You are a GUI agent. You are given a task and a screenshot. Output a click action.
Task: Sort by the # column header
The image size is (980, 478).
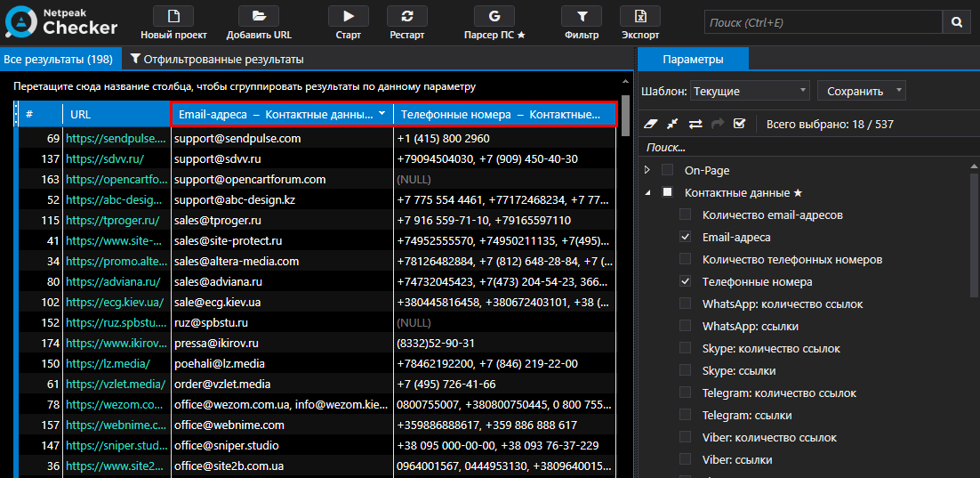tap(41, 114)
